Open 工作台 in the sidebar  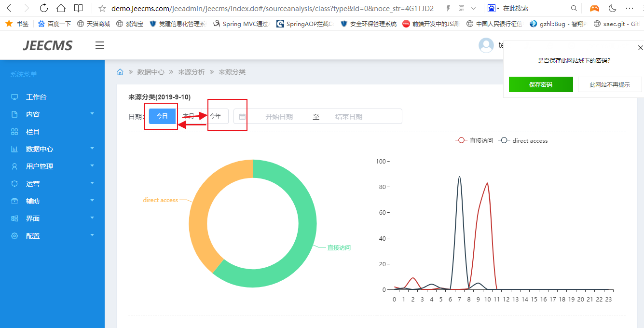pos(36,97)
